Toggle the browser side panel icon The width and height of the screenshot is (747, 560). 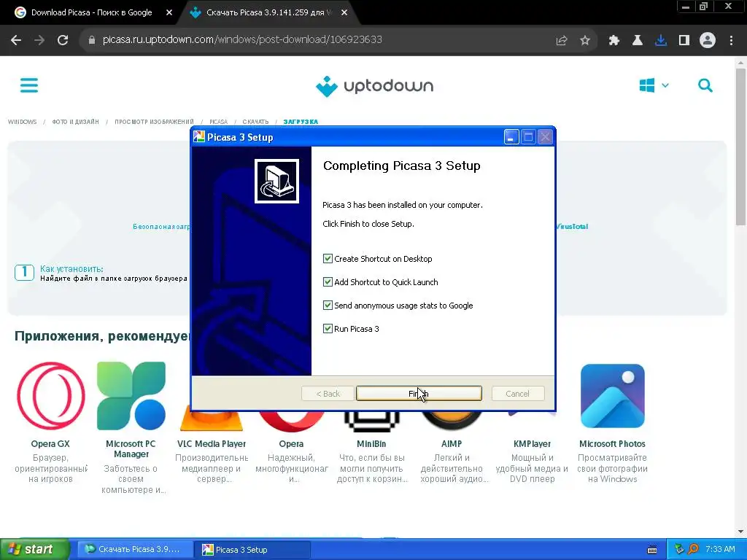pyautogui.click(x=684, y=41)
